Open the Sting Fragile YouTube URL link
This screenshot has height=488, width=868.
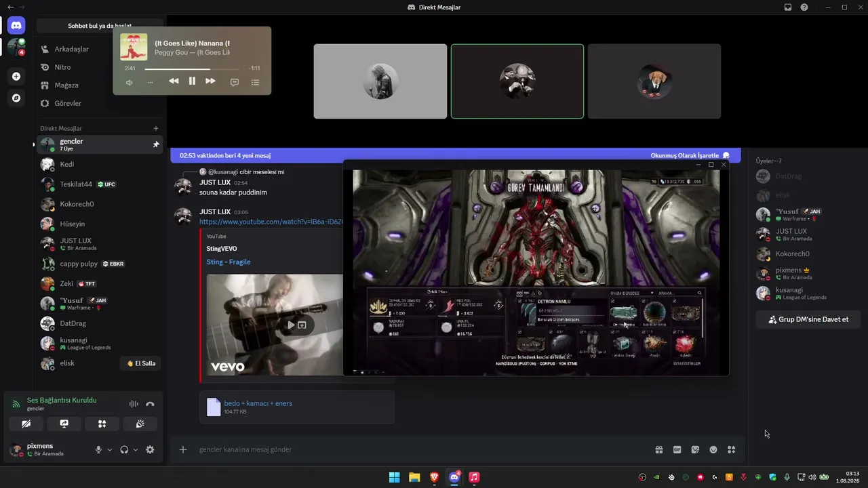click(x=272, y=222)
